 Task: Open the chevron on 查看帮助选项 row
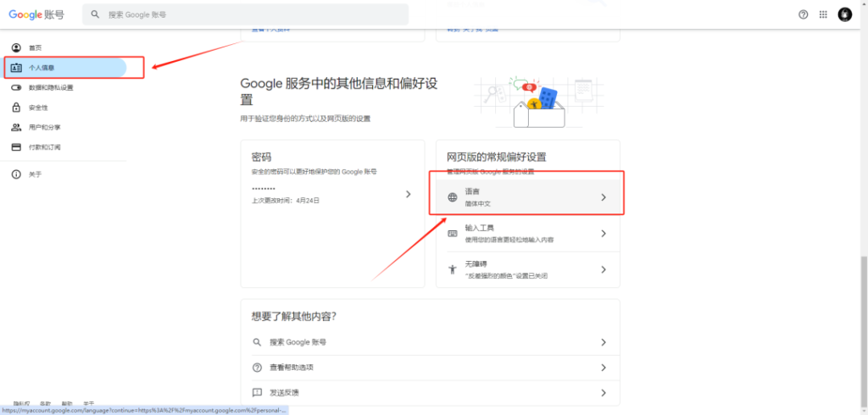coord(604,368)
